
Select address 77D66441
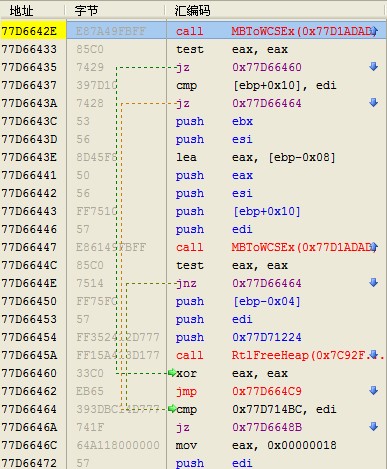click(29, 175)
